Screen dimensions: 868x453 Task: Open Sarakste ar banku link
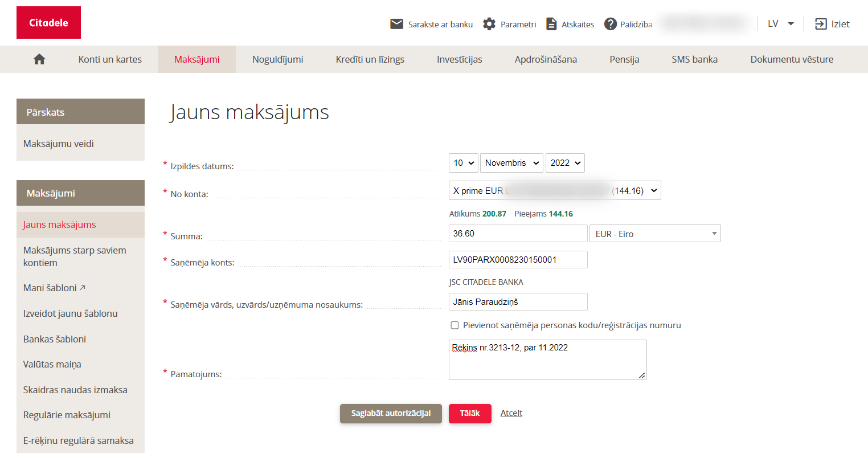click(440, 25)
